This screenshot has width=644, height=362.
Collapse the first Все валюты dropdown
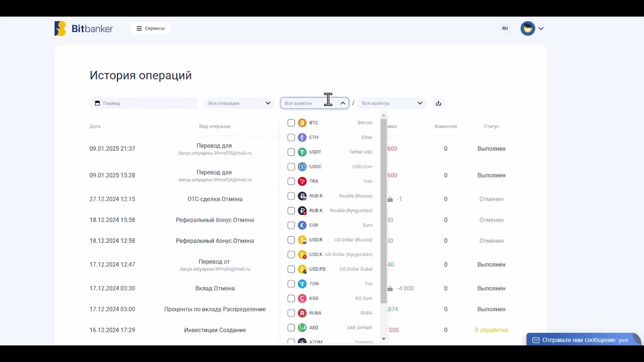point(314,103)
